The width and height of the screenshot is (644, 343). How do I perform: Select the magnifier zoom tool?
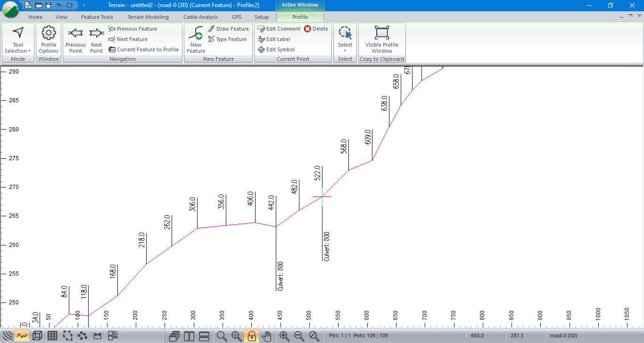click(x=222, y=336)
